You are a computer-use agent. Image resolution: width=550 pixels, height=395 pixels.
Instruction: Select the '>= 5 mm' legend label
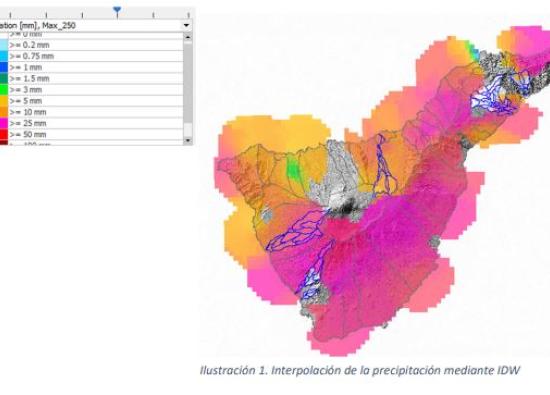tap(26, 101)
